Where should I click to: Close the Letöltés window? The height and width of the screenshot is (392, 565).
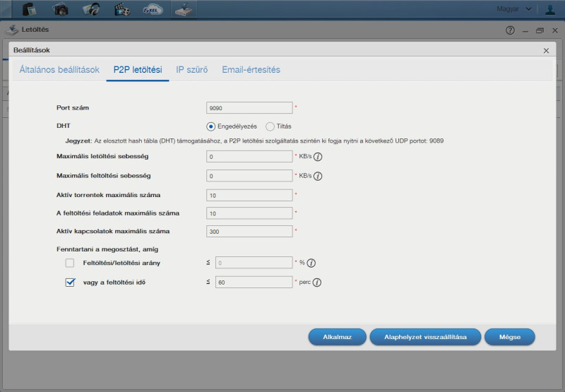555,30
